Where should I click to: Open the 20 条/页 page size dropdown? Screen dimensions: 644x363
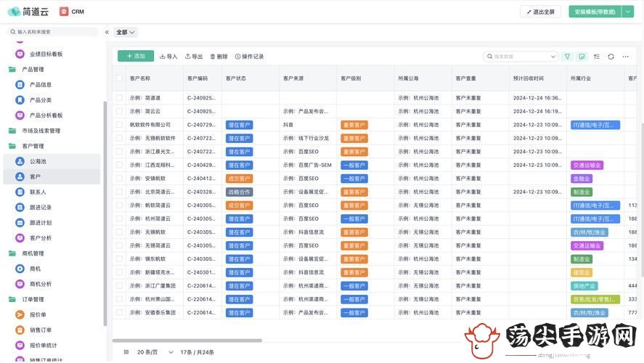point(155,352)
